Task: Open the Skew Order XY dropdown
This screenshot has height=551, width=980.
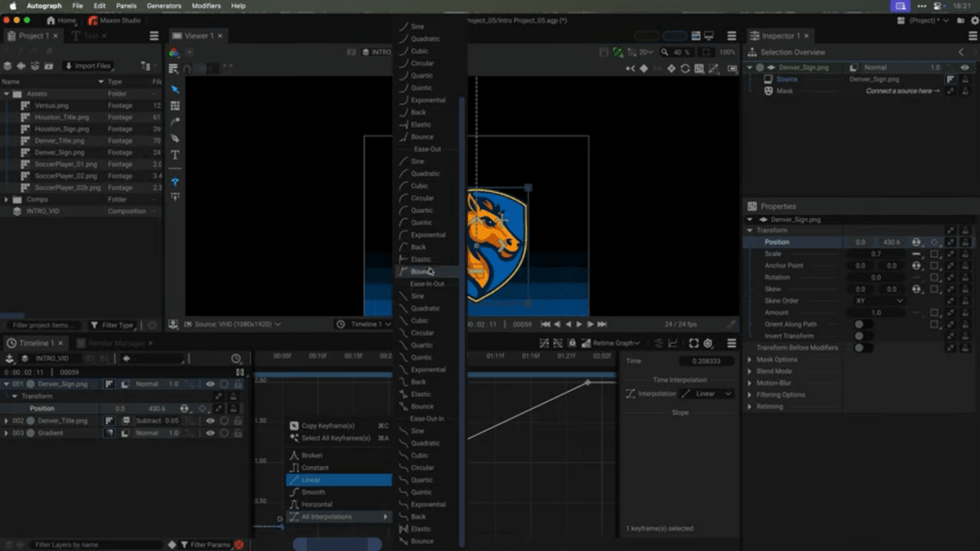Action: [879, 300]
